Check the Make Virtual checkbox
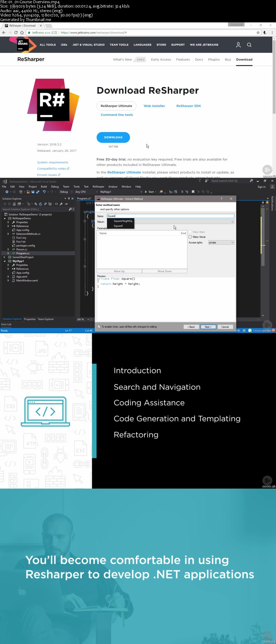The image size is (276, 644). 190,237
